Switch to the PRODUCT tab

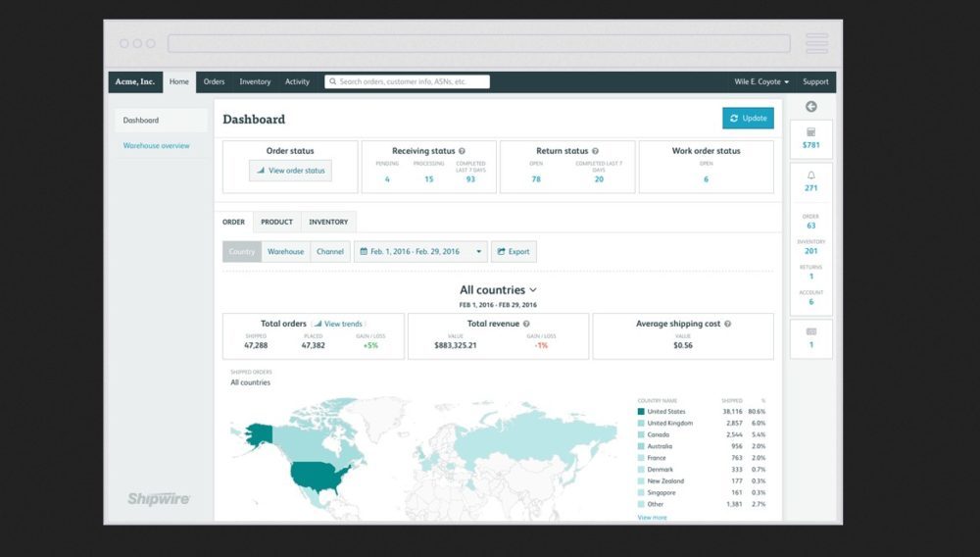(276, 222)
